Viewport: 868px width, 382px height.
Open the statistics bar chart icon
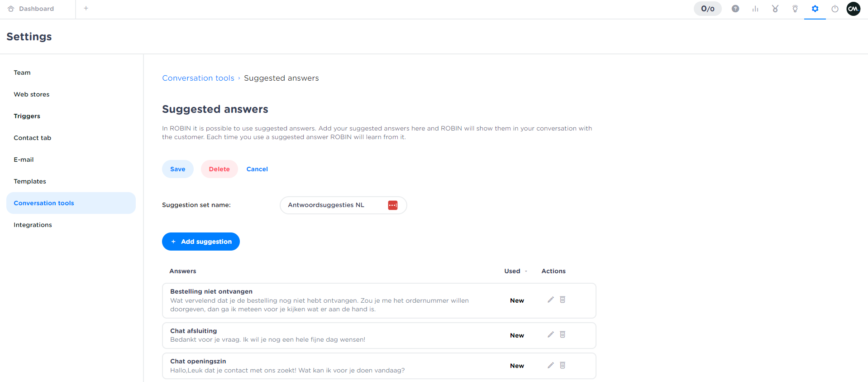(755, 9)
